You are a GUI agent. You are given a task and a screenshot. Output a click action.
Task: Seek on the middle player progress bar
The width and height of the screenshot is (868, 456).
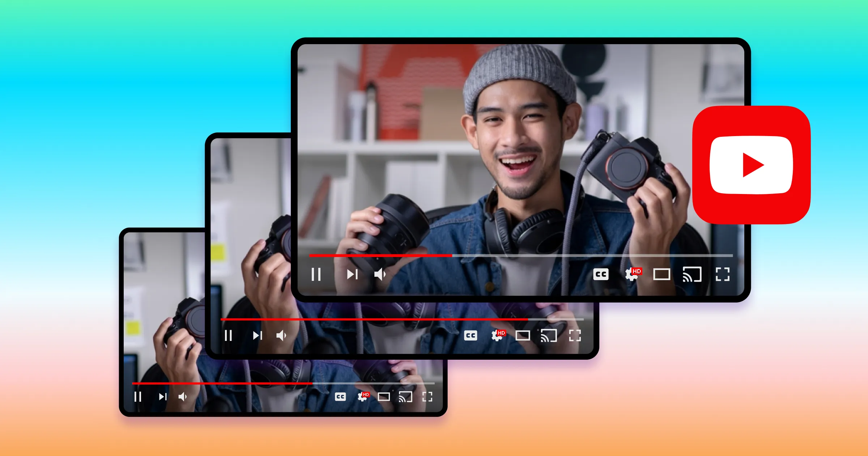pyautogui.click(x=402, y=319)
